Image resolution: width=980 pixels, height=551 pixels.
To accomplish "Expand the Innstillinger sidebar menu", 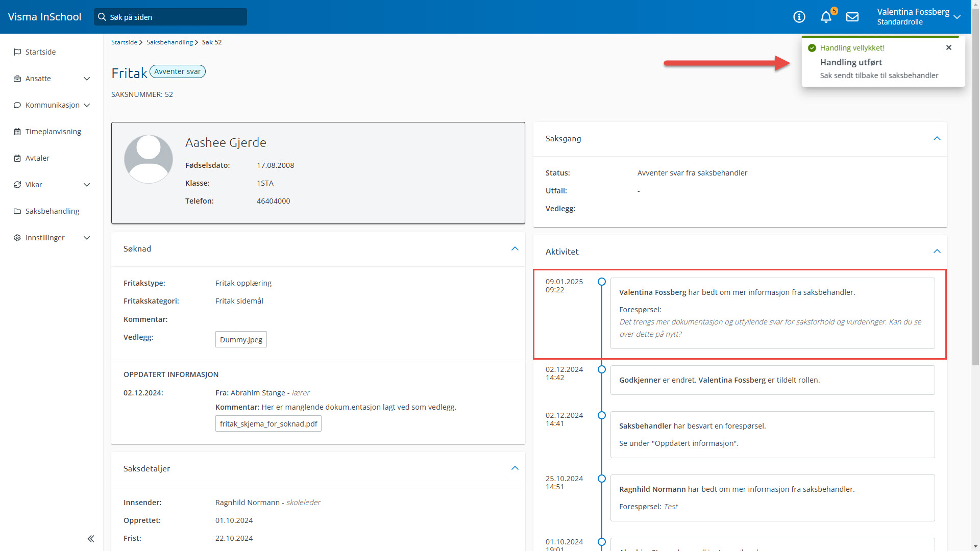I will (87, 238).
